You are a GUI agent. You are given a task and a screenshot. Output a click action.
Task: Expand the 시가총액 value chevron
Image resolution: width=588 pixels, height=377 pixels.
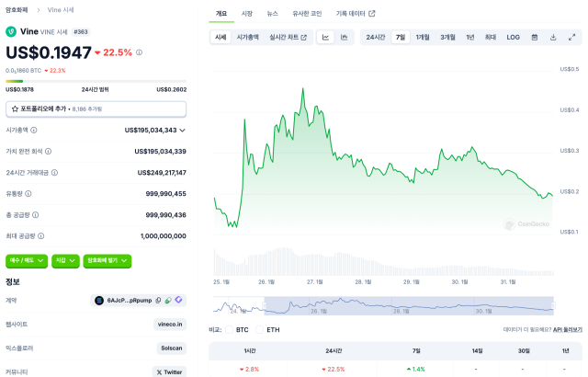click(x=183, y=131)
